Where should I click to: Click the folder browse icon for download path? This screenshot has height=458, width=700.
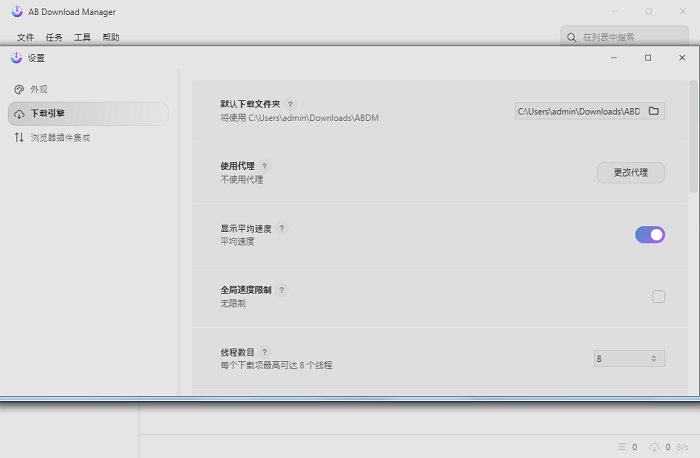654,111
